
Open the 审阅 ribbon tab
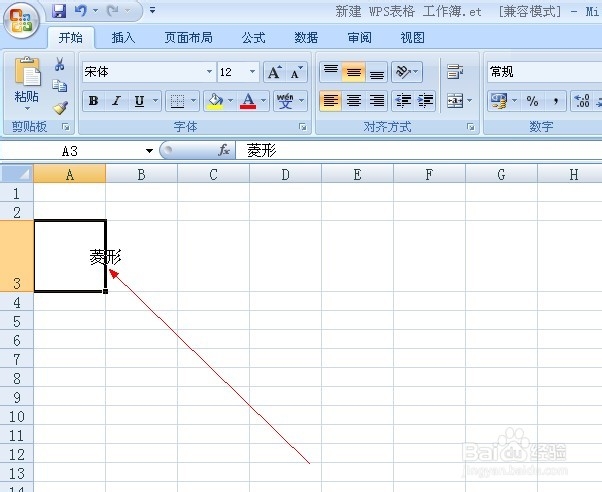coord(359,38)
